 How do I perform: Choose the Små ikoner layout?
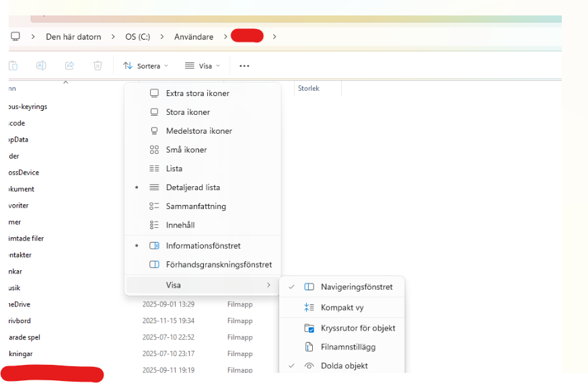[186, 150]
